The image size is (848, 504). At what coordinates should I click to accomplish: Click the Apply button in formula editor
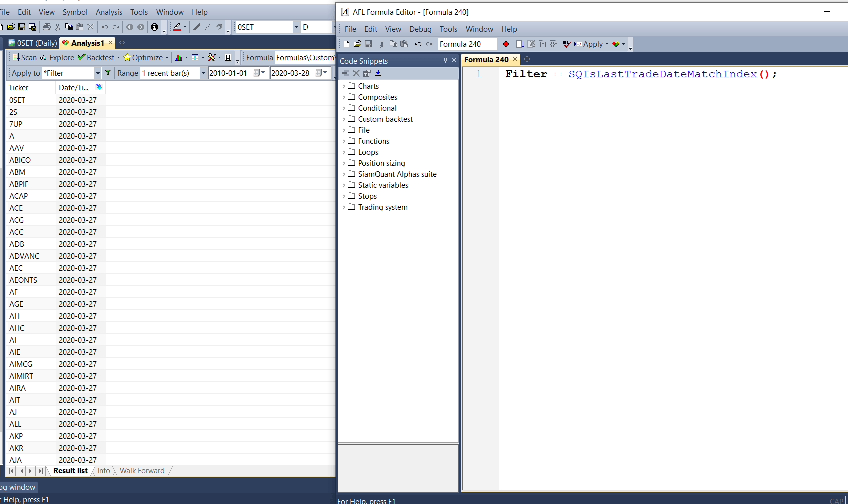click(591, 44)
